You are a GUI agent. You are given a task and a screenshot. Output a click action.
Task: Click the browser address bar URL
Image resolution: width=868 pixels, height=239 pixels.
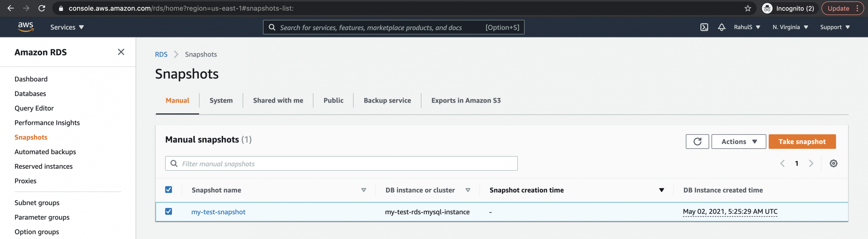tap(181, 8)
